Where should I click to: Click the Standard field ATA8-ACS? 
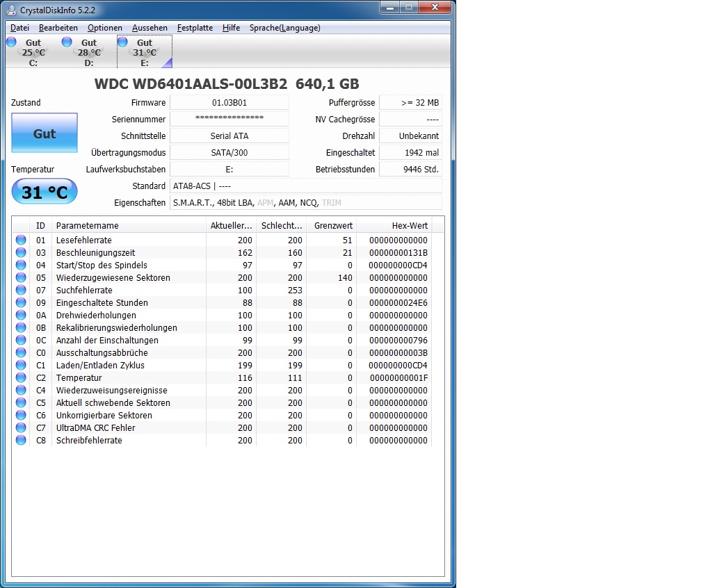[x=306, y=186]
